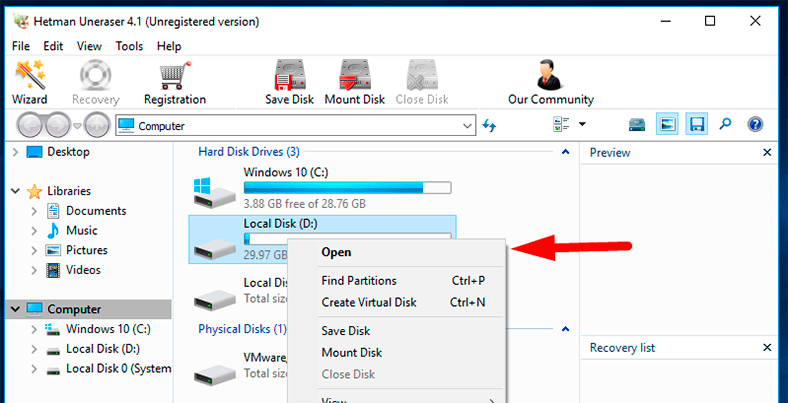Open help question mark icon
The image size is (788, 403).
[x=755, y=124]
